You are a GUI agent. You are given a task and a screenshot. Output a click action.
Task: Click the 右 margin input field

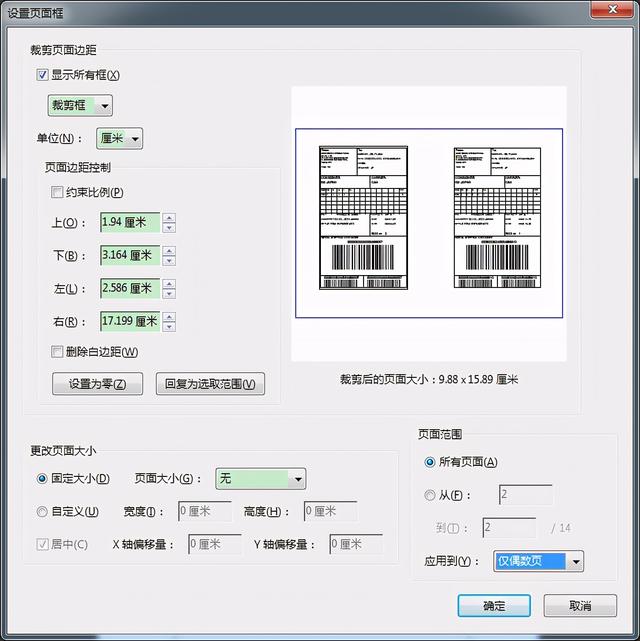[x=130, y=321]
